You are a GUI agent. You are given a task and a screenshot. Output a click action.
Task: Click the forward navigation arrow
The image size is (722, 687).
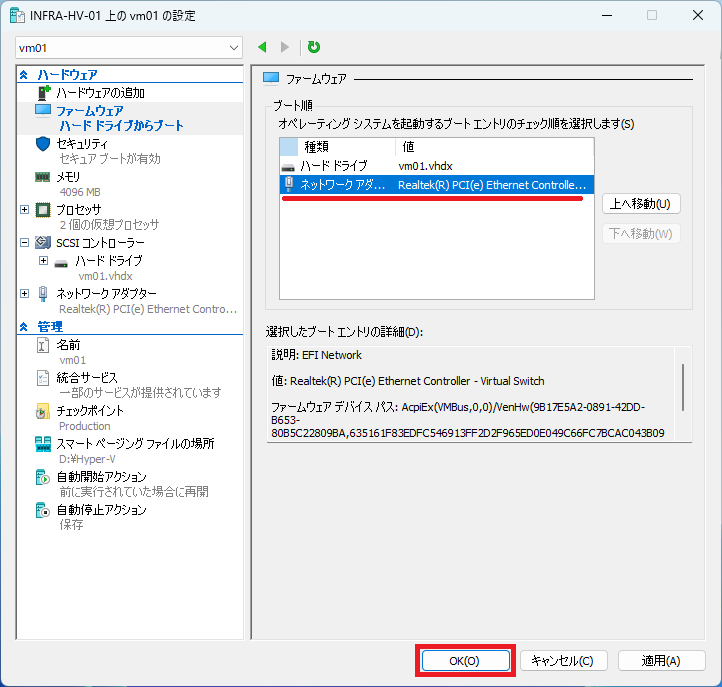click(x=285, y=47)
